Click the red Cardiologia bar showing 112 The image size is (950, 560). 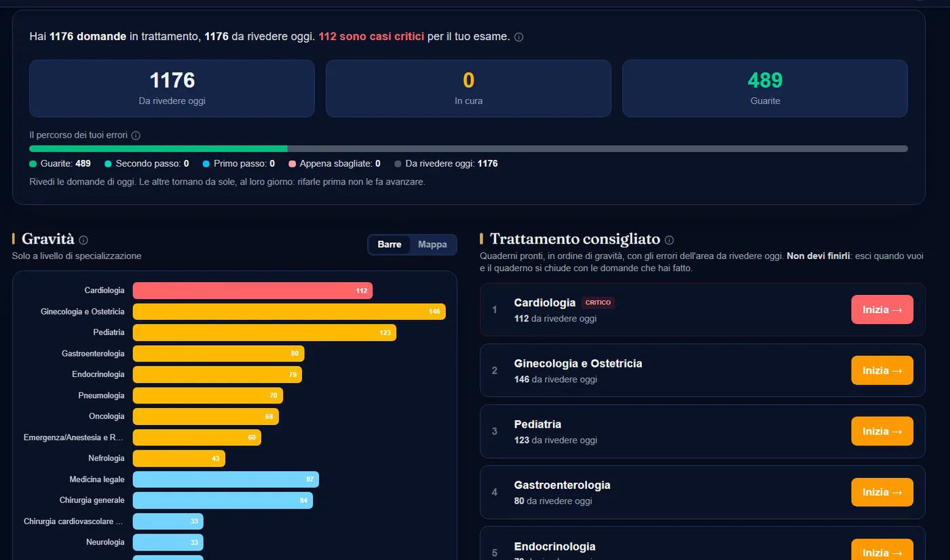click(x=252, y=291)
